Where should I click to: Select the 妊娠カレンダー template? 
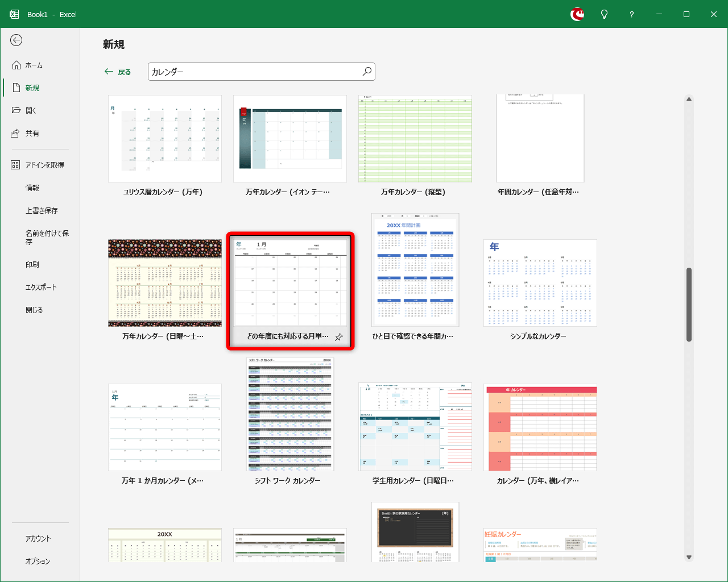(540, 546)
